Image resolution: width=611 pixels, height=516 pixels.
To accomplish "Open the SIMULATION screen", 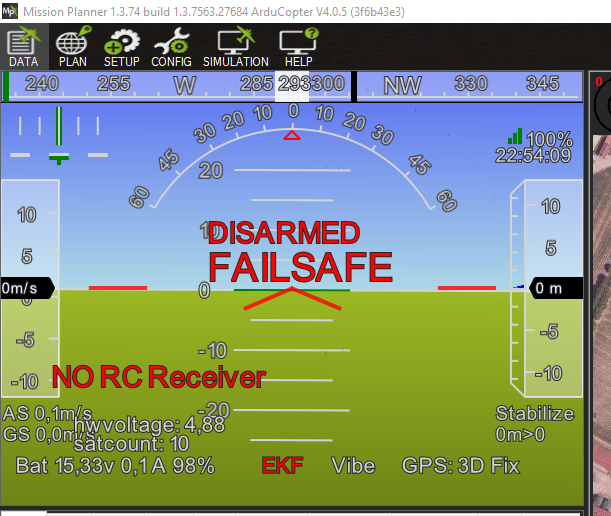I will pos(236,47).
